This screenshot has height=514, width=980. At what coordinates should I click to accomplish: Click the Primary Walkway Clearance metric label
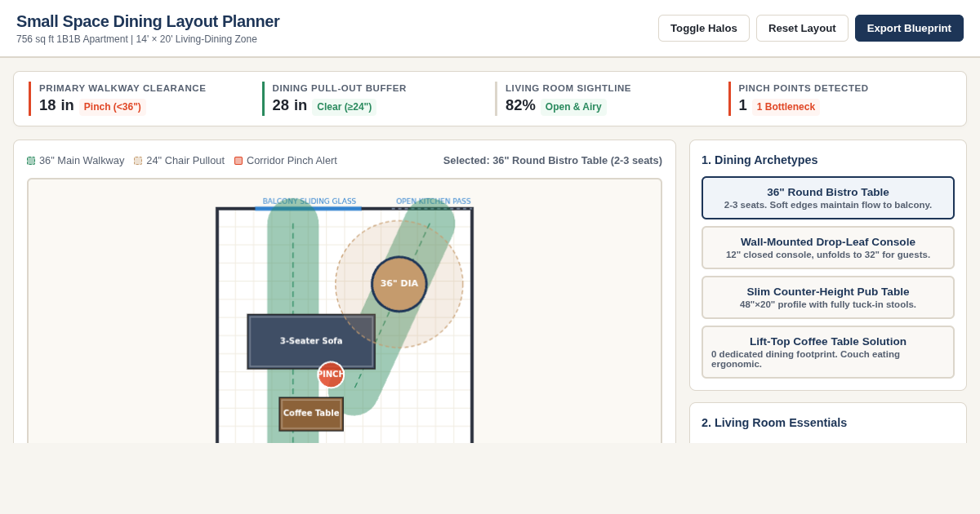(122, 88)
